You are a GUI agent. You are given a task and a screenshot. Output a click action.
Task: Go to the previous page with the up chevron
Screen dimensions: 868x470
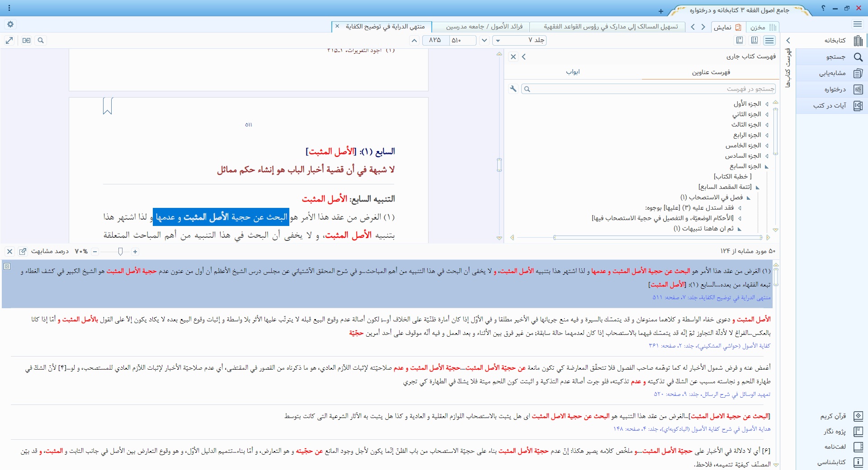414,40
